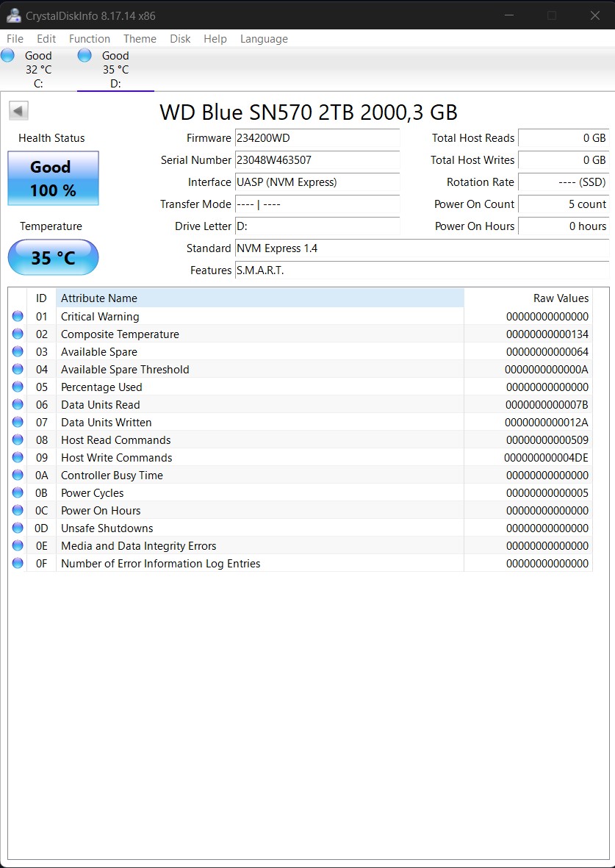Click the 35 °C temperature button

click(x=53, y=258)
